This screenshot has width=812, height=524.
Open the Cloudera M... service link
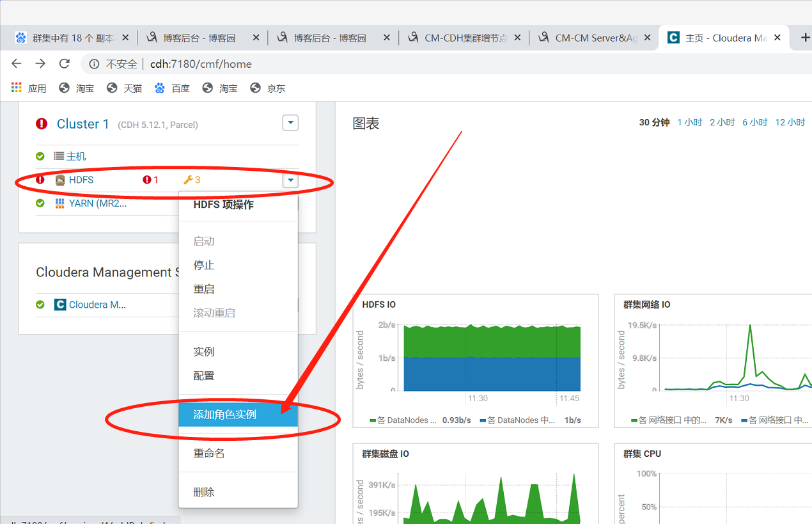(97, 305)
